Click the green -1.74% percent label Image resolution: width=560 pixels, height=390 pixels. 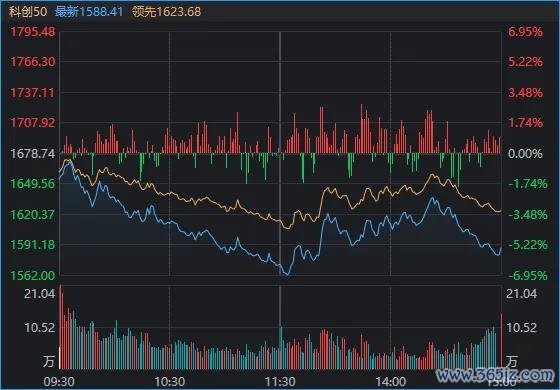pos(528,184)
